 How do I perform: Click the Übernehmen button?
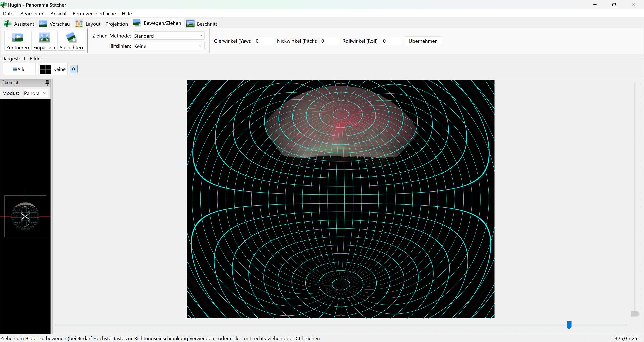coord(423,41)
